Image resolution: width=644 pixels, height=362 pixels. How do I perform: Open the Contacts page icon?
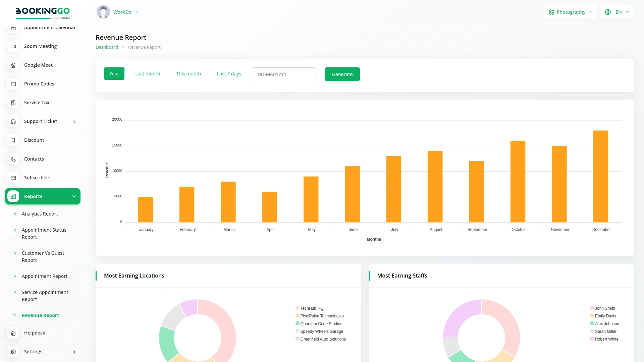point(13,159)
